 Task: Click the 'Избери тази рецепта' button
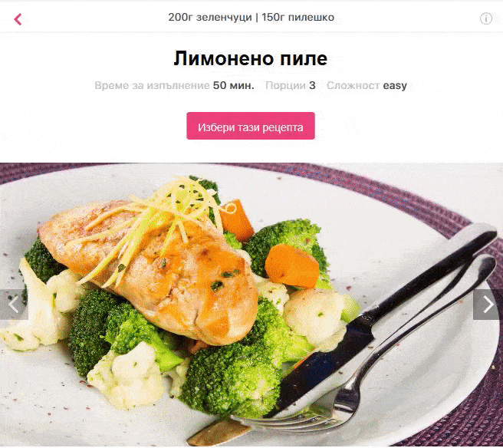pyautogui.click(x=251, y=126)
